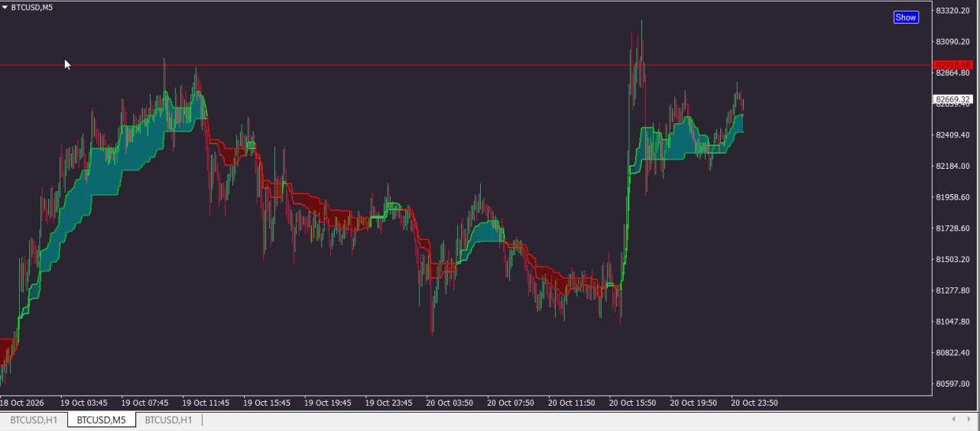Click the 80597.00 price axis label
This screenshot has width=980, height=431.
(x=953, y=384)
